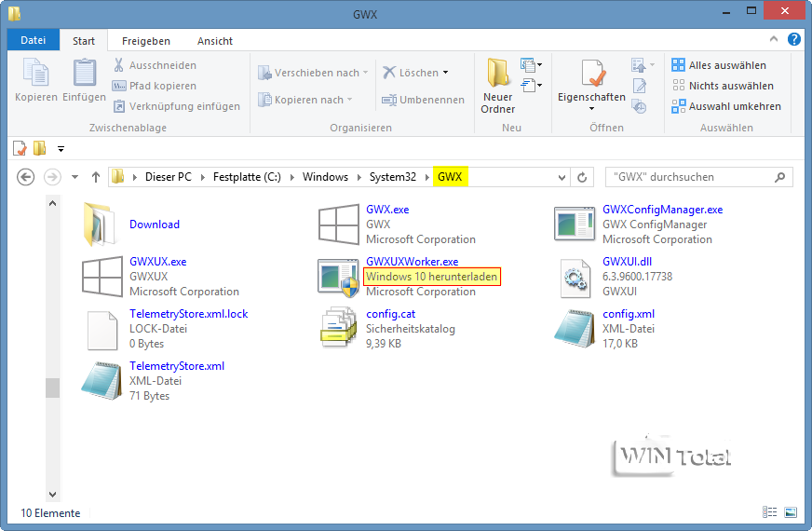Click Ausschneiden scissors button

pyautogui.click(x=155, y=65)
